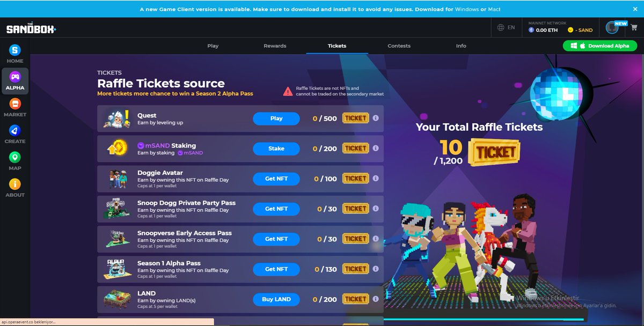The width and height of the screenshot is (644, 326).
Task: Click the Season 1 Alpha Pass thumbnail
Action: click(117, 269)
